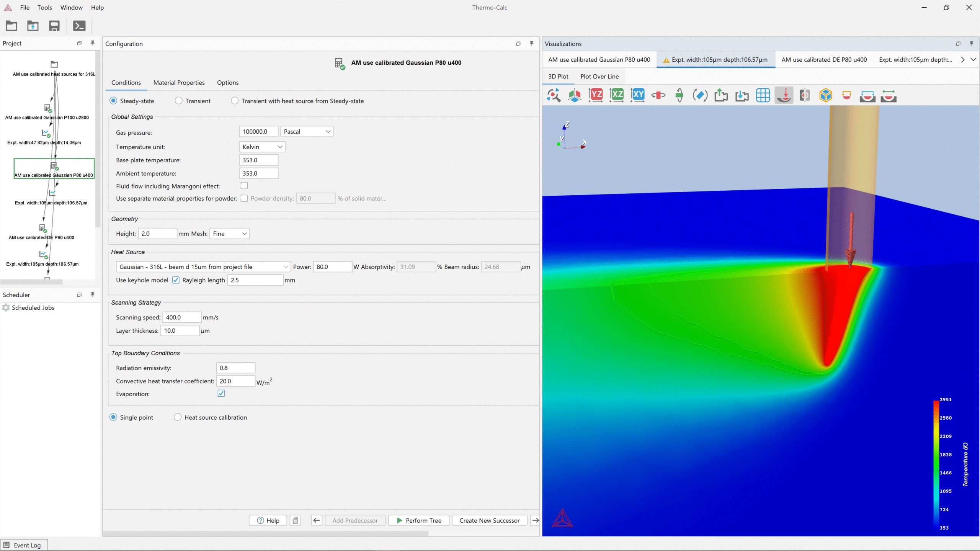Click the Base plate temperature input field

pos(258,160)
